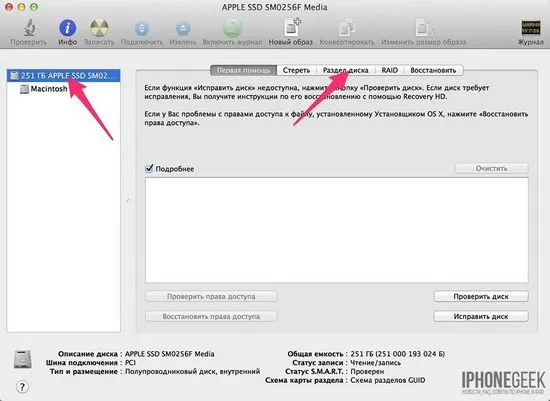
Task: Click the Извлечь eject icon
Action: (x=183, y=29)
